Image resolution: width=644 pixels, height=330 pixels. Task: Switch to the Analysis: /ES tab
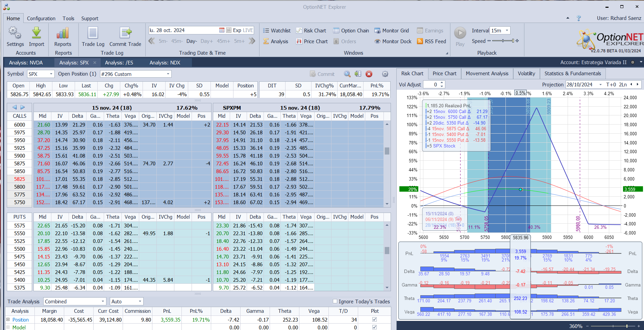pyautogui.click(x=119, y=62)
